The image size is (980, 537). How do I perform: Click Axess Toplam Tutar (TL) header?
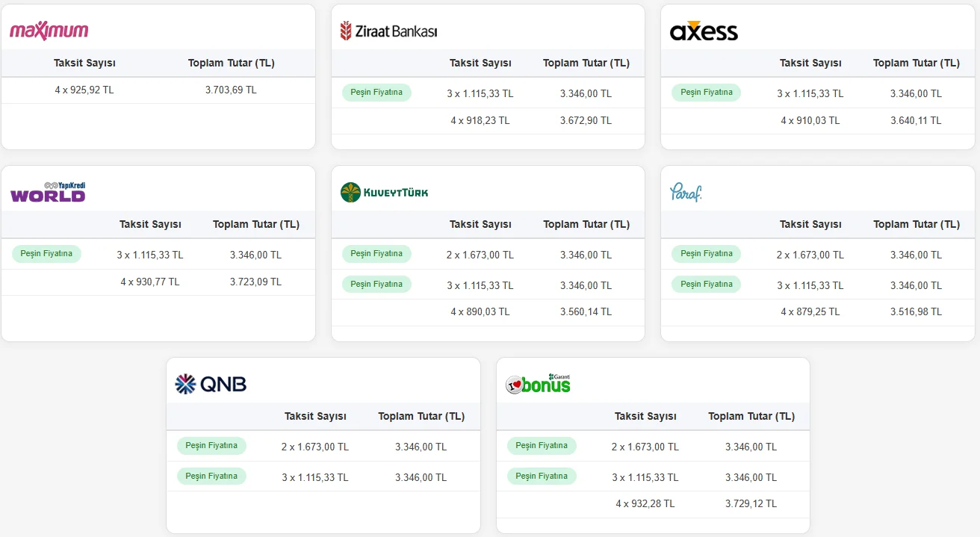[917, 63]
